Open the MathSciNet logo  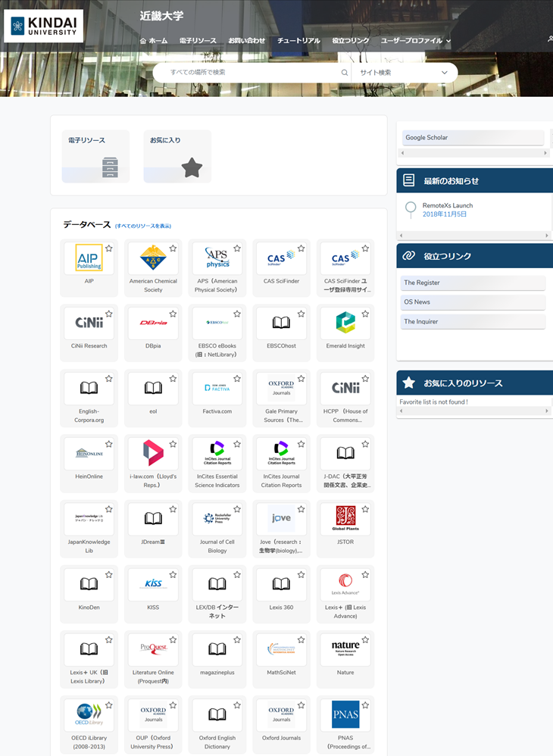click(x=282, y=649)
